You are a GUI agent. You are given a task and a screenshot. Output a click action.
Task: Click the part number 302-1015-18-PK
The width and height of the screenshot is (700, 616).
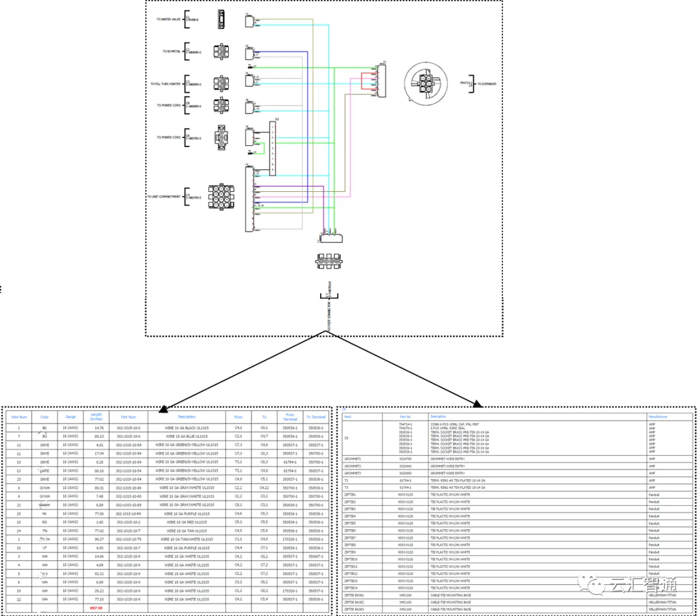coord(128,514)
